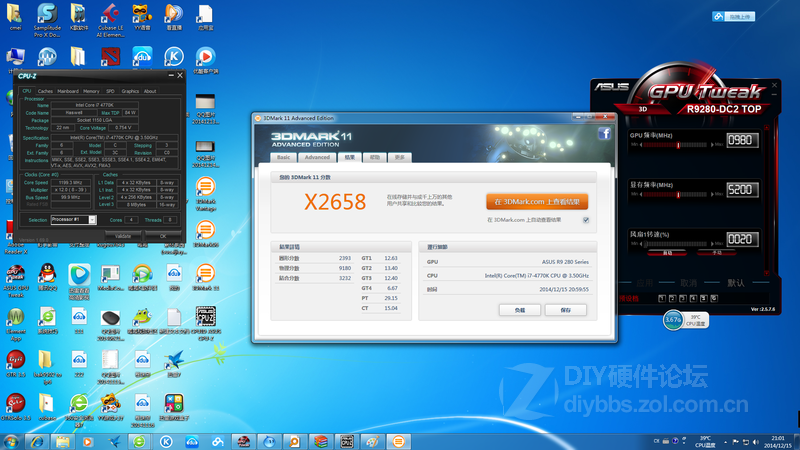The width and height of the screenshot is (800, 450).
Task: Open the QQ penguin desktop icon
Action: tap(47, 278)
